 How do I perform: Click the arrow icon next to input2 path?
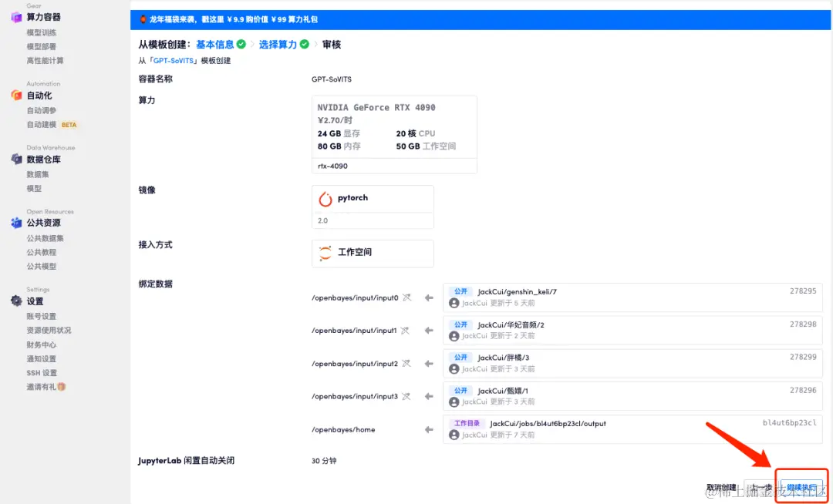[x=429, y=364]
